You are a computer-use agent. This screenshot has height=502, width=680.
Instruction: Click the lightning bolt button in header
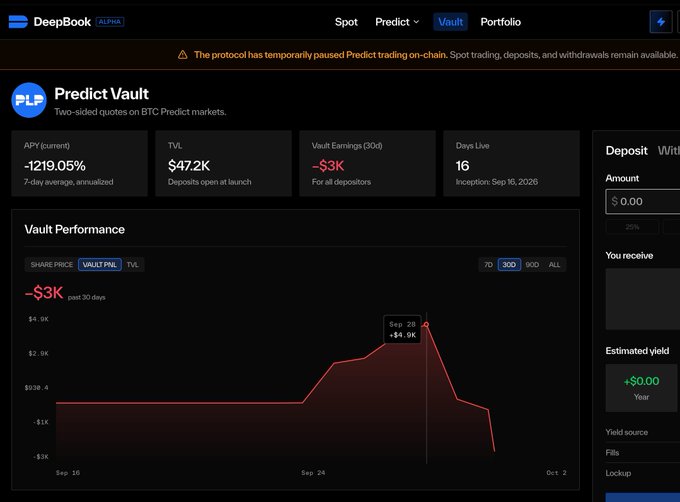coord(660,22)
